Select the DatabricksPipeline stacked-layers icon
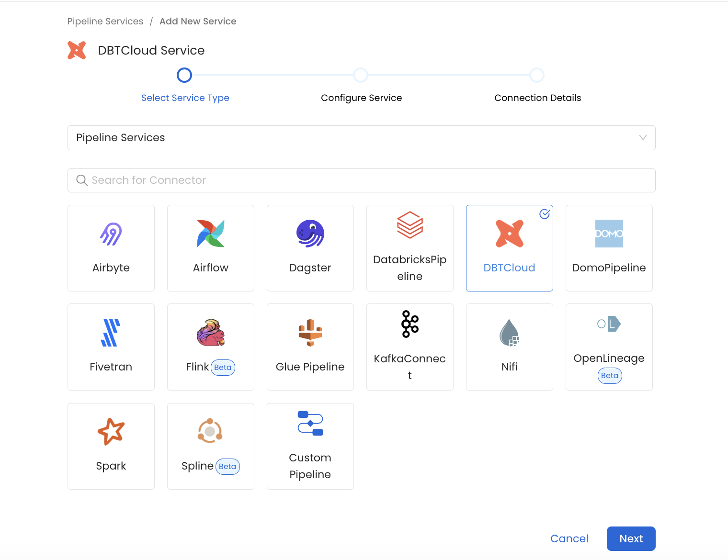The image size is (728, 560). [410, 225]
